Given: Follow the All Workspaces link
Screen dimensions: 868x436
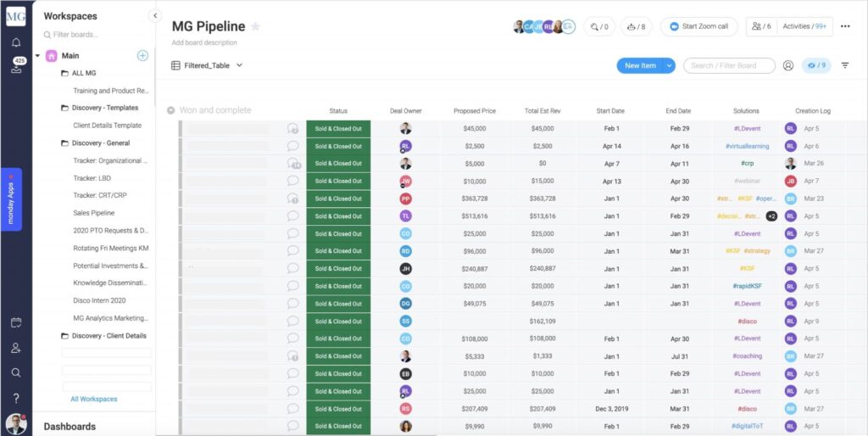Looking at the screenshot, I should pyautogui.click(x=93, y=399).
